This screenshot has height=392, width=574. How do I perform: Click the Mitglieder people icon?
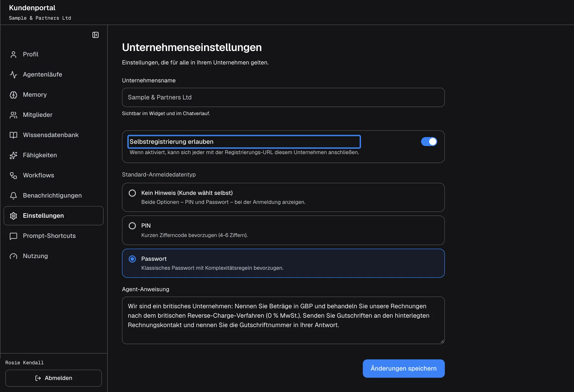13,115
